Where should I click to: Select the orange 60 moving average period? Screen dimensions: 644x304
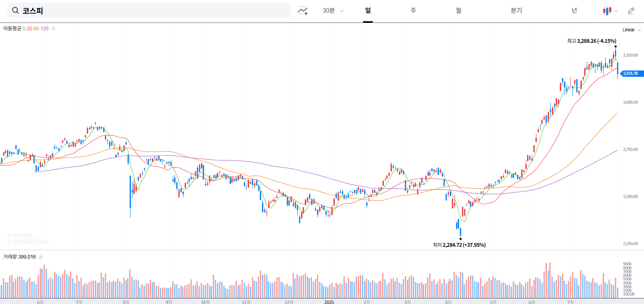[x=36, y=29]
